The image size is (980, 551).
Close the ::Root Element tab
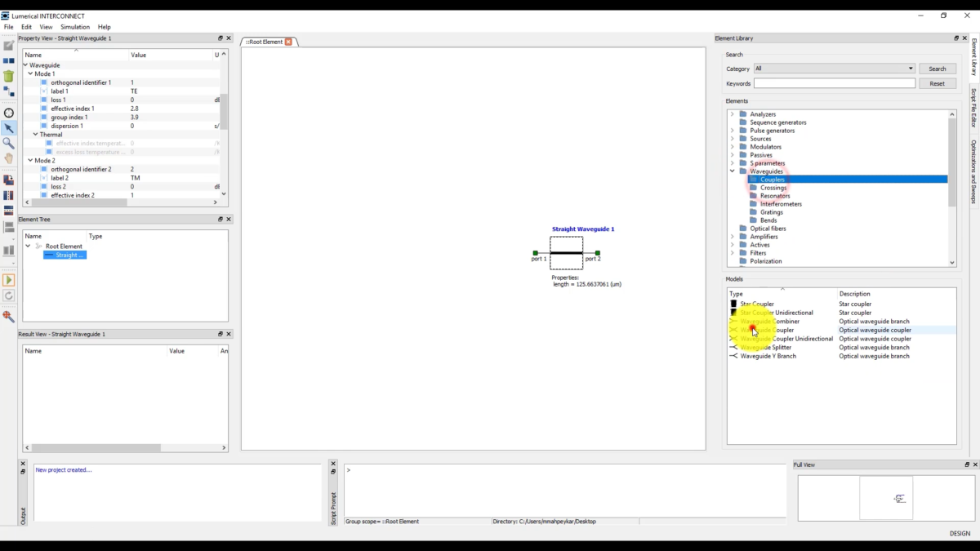pos(288,42)
